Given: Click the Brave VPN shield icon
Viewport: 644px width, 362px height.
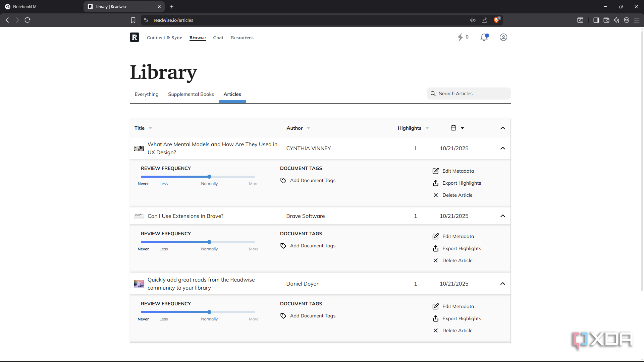Looking at the screenshot, I should pyautogui.click(x=627, y=20).
